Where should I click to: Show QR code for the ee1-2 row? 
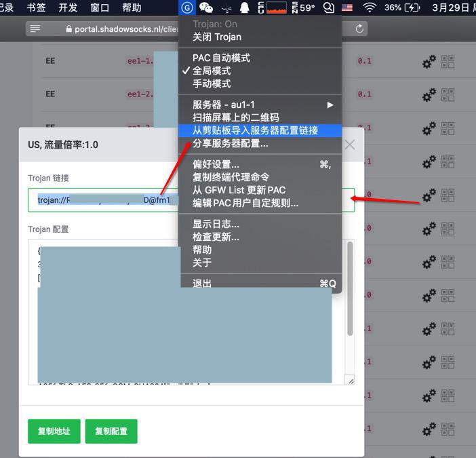tap(448, 95)
